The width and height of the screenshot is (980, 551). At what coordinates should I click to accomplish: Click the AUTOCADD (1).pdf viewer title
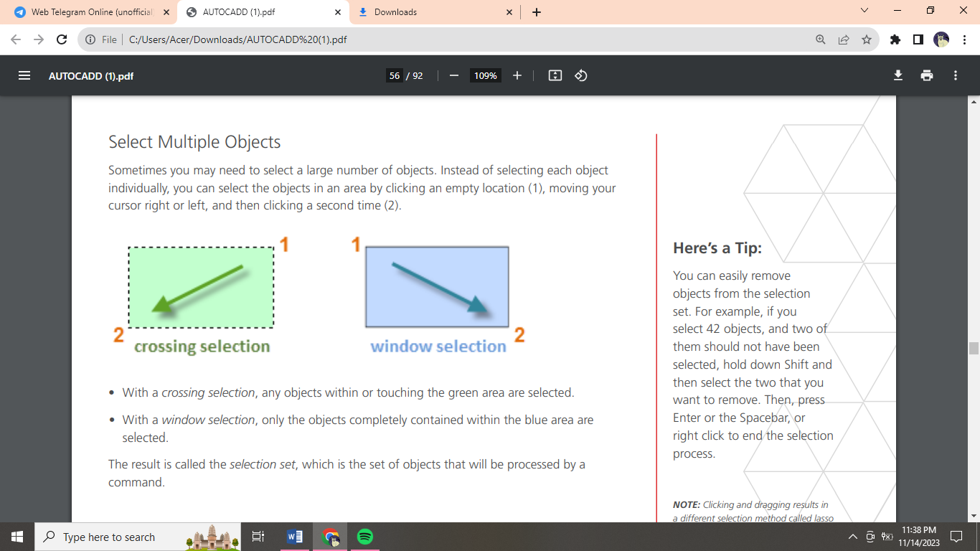coord(91,75)
